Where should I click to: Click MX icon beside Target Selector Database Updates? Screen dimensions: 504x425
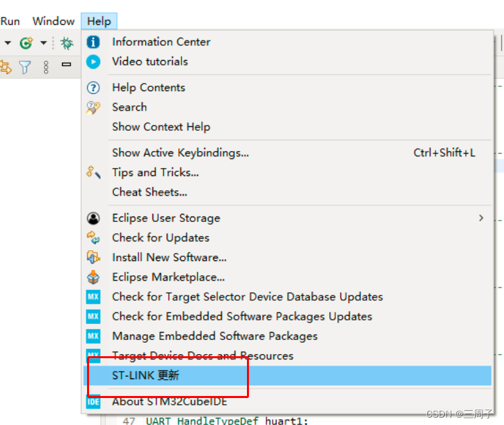[93, 297]
